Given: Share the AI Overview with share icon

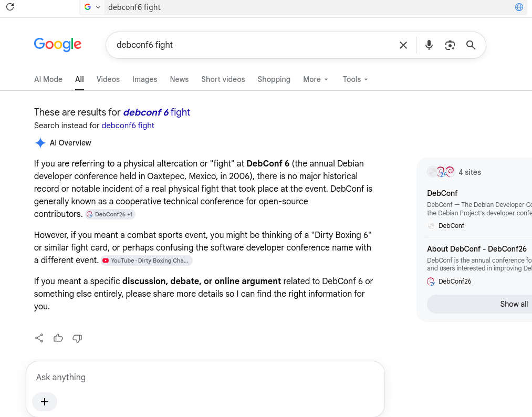Looking at the screenshot, I should pos(39,338).
